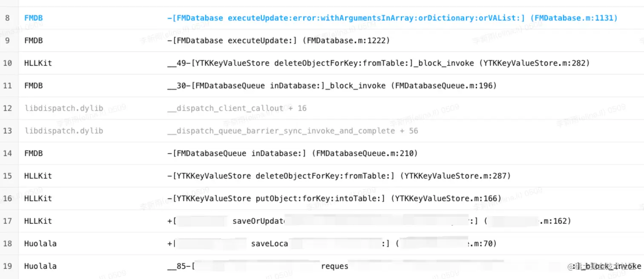Click HLLKit library name in frame 10
This screenshot has height=279, width=644.
(x=38, y=63)
